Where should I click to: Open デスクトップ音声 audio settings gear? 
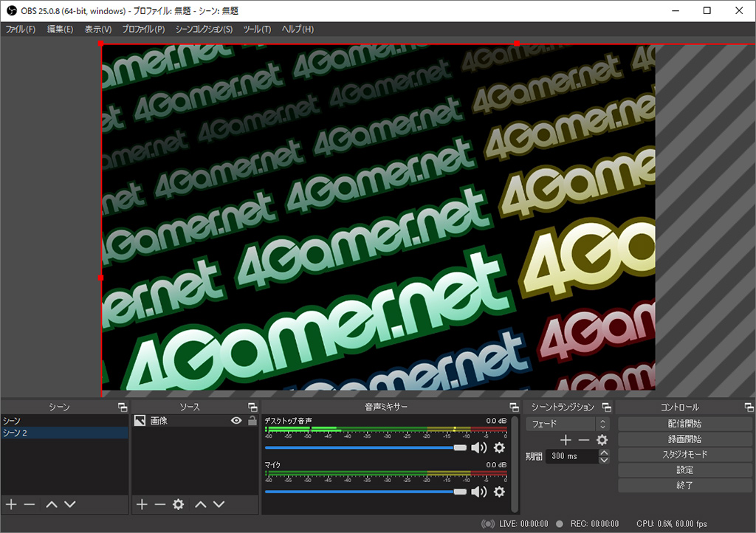(x=500, y=447)
